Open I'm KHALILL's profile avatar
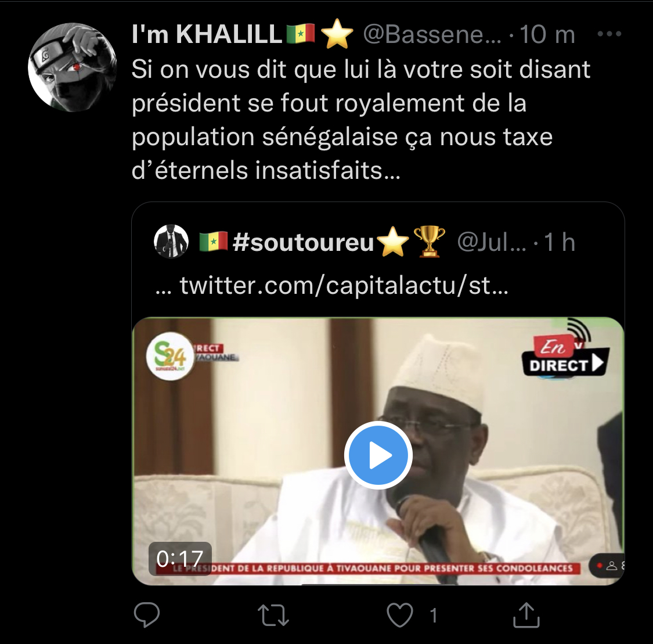This screenshot has height=644, width=653. tap(72, 67)
